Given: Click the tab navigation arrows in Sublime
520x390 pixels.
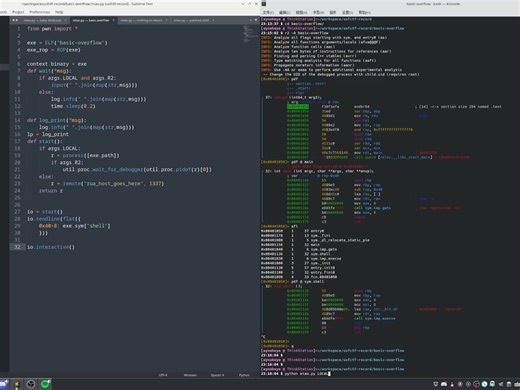Looking at the screenshot, I should (x=15, y=20).
